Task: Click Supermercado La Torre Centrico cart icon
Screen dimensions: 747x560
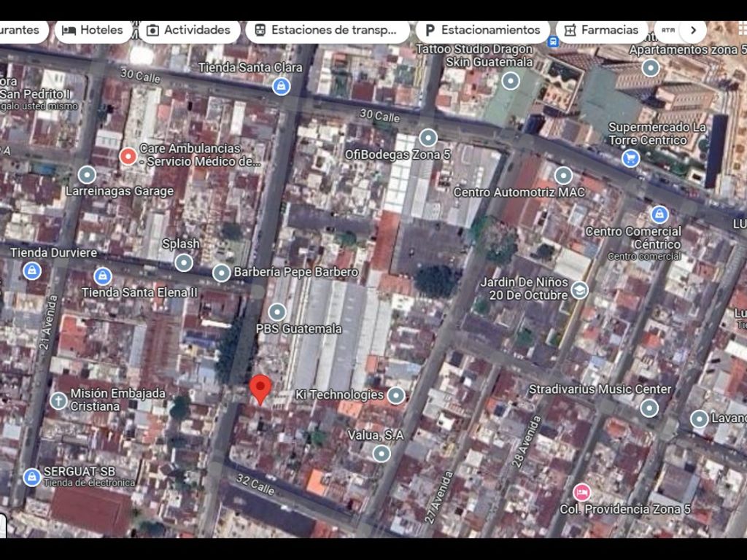Action: [630, 158]
